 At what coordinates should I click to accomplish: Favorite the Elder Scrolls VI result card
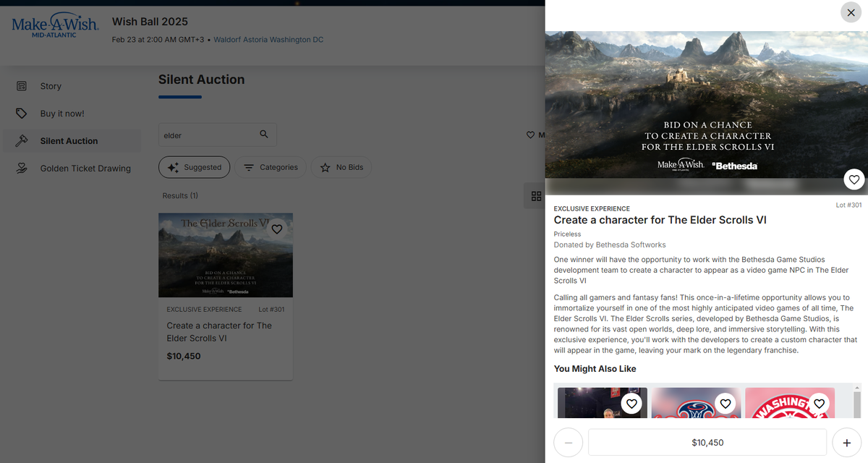tap(276, 229)
